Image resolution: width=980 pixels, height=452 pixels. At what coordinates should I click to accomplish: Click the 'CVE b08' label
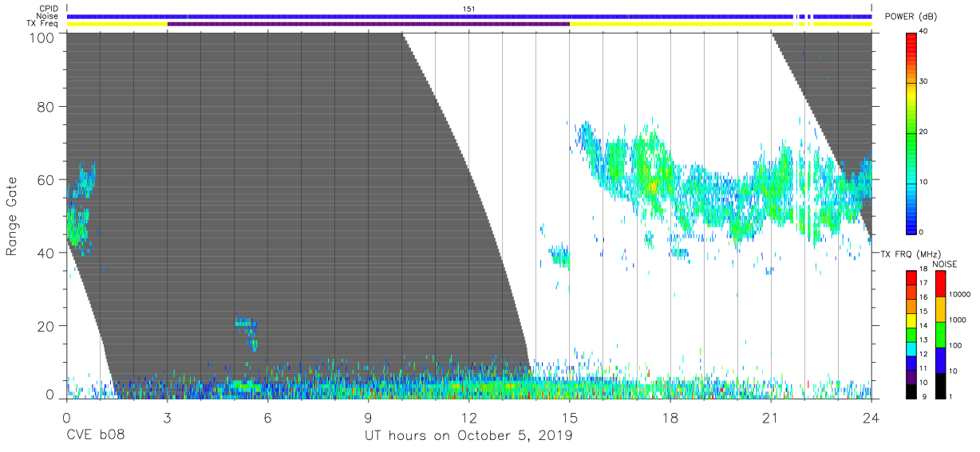click(95, 436)
